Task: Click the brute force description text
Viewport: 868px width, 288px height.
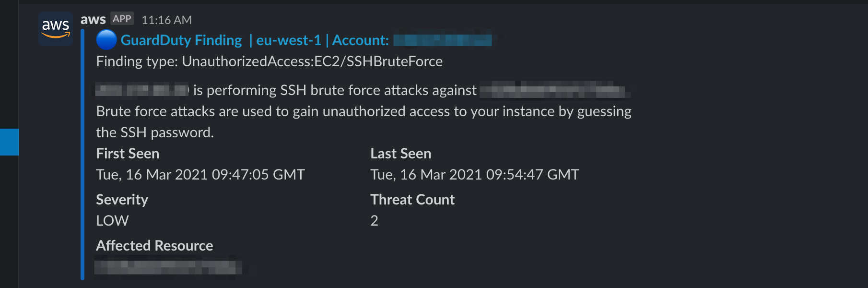Action: (x=364, y=121)
